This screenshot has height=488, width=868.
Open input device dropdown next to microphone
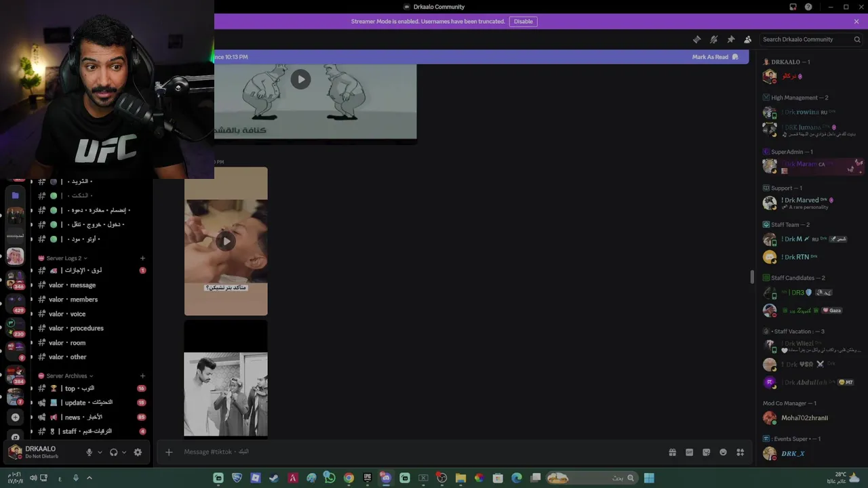100,452
